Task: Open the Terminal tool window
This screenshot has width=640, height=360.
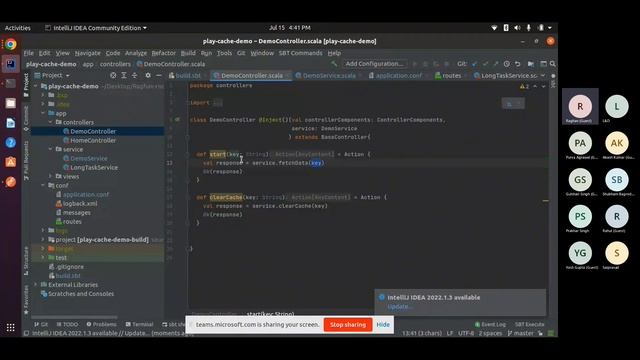Action: pyautogui.click(x=139, y=324)
